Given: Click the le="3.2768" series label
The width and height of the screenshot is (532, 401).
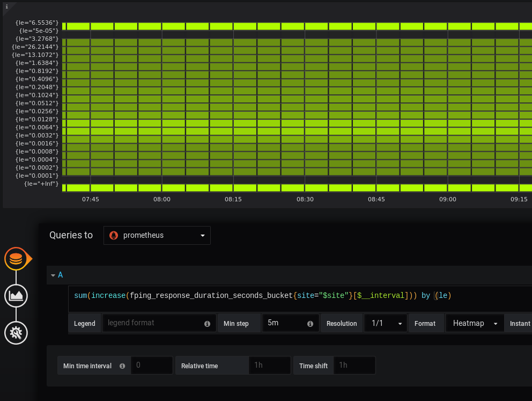Looking at the screenshot, I should pyautogui.click(x=37, y=39).
